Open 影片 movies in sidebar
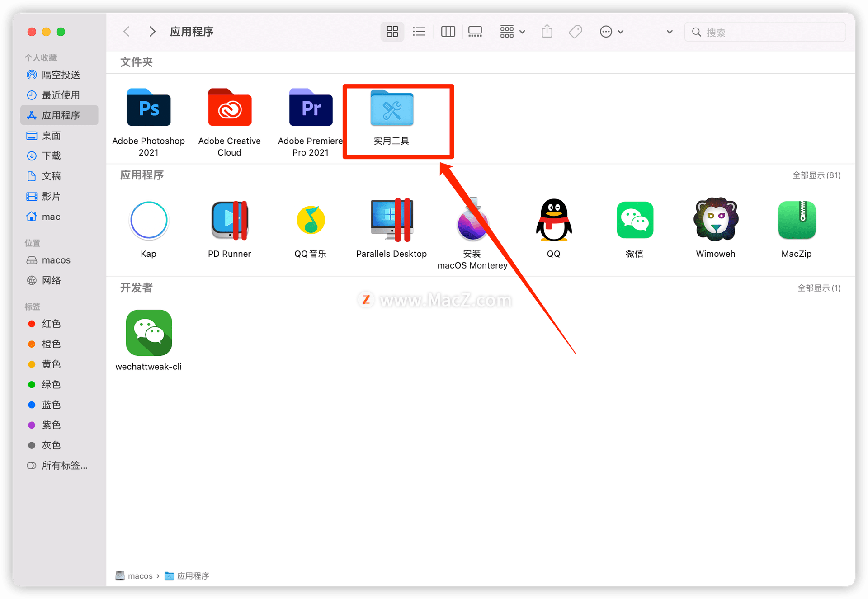868x599 pixels. click(x=59, y=196)
